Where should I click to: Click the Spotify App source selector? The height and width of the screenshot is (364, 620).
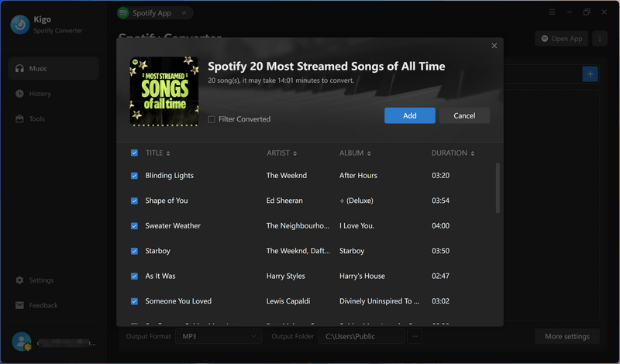155,13
